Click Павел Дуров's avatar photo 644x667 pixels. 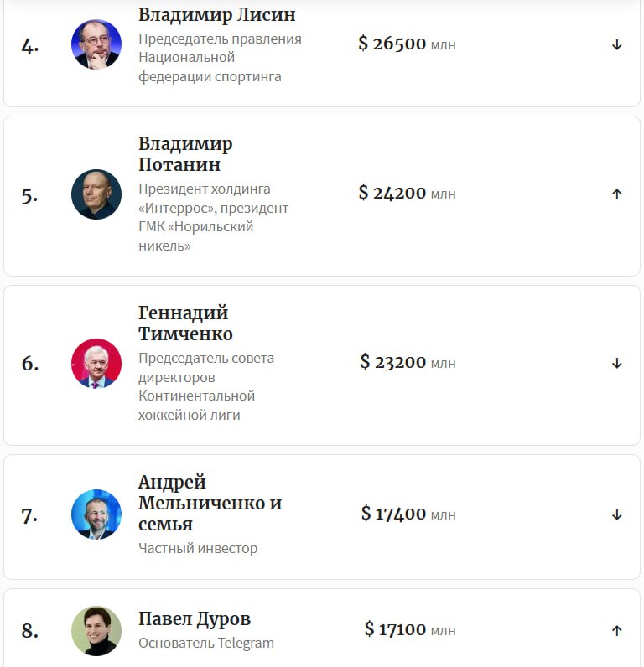pos(96,631)
